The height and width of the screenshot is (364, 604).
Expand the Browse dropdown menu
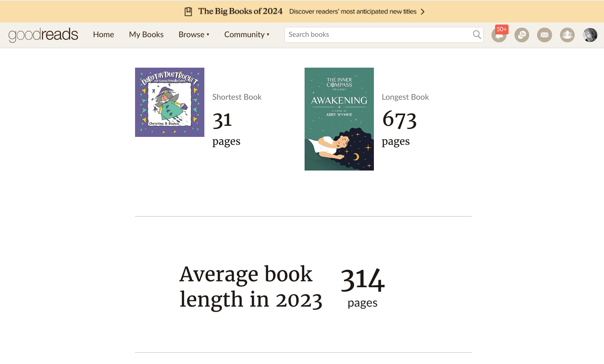[194, 35]
